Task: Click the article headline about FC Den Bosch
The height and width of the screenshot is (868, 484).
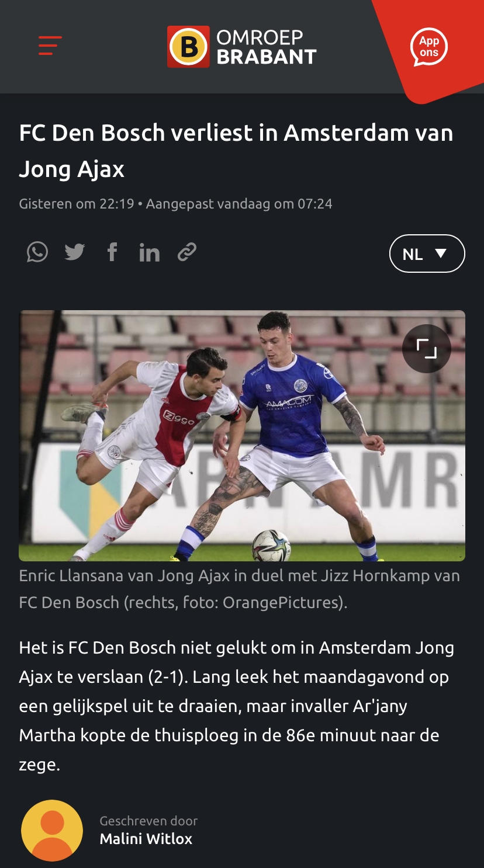Action: 236,151
